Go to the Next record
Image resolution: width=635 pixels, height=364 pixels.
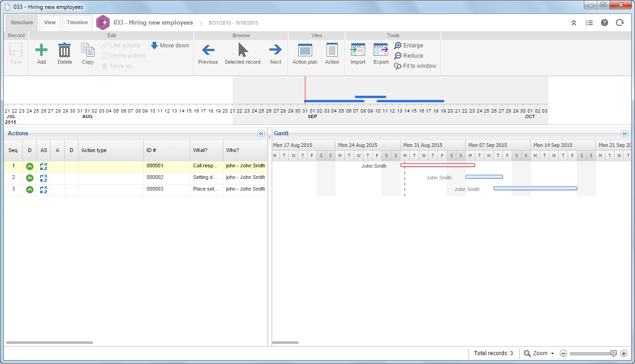[275, 53]
